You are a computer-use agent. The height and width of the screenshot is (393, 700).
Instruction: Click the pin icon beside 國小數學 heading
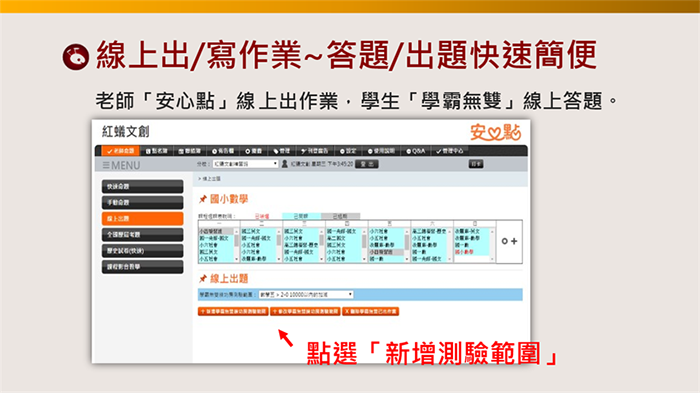coord(203,199)
